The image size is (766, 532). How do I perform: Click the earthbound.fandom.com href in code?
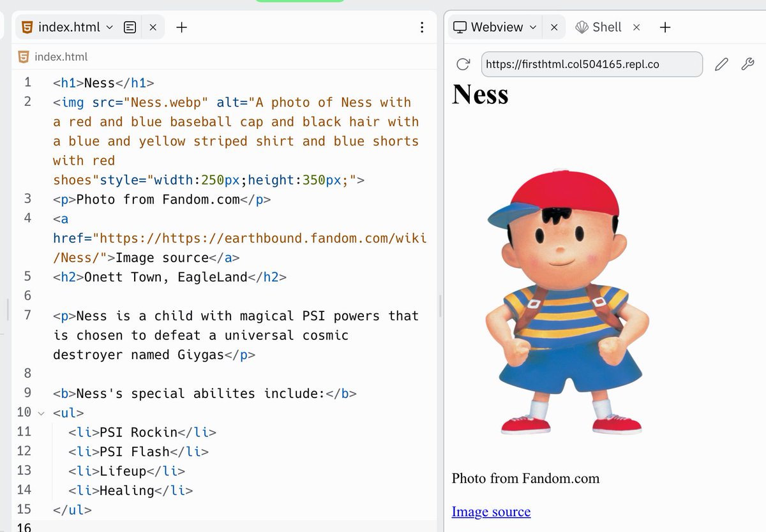(240, 248)
